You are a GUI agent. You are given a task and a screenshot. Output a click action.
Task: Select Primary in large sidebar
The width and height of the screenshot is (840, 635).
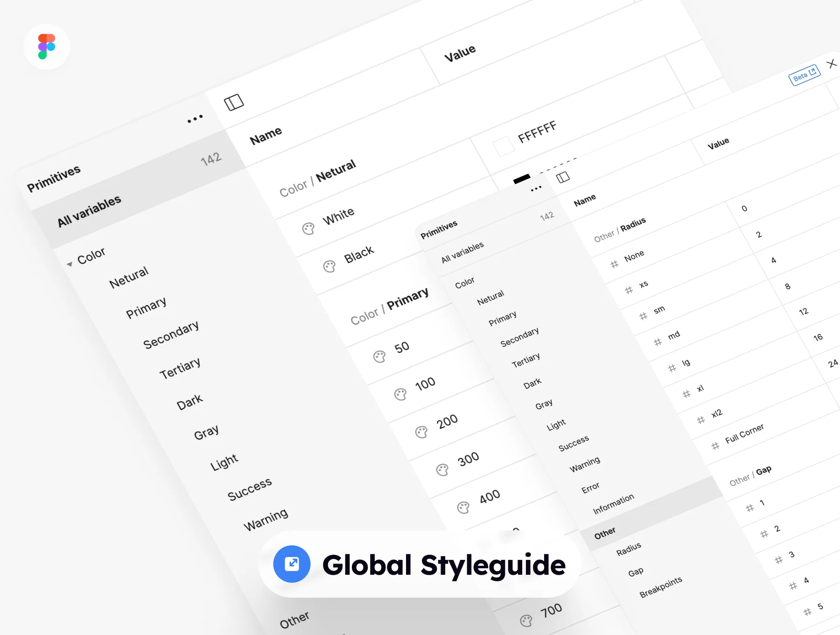coord(146,308)
